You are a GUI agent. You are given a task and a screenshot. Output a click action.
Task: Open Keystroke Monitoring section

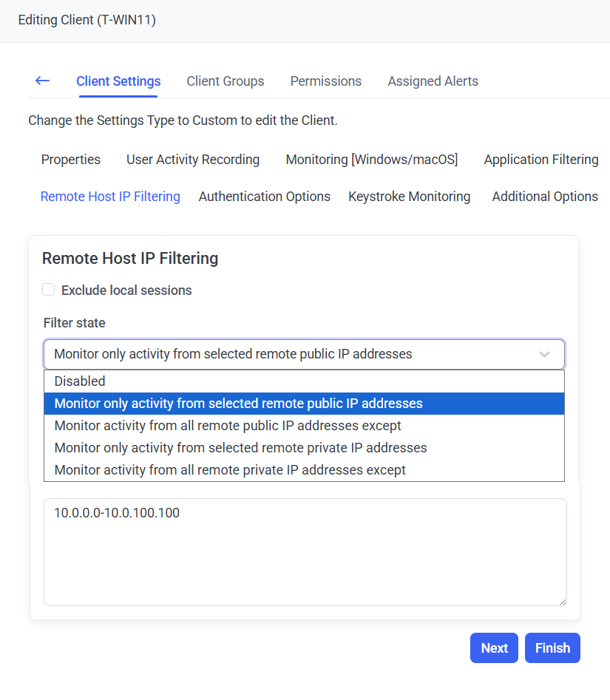pos(409,197)
